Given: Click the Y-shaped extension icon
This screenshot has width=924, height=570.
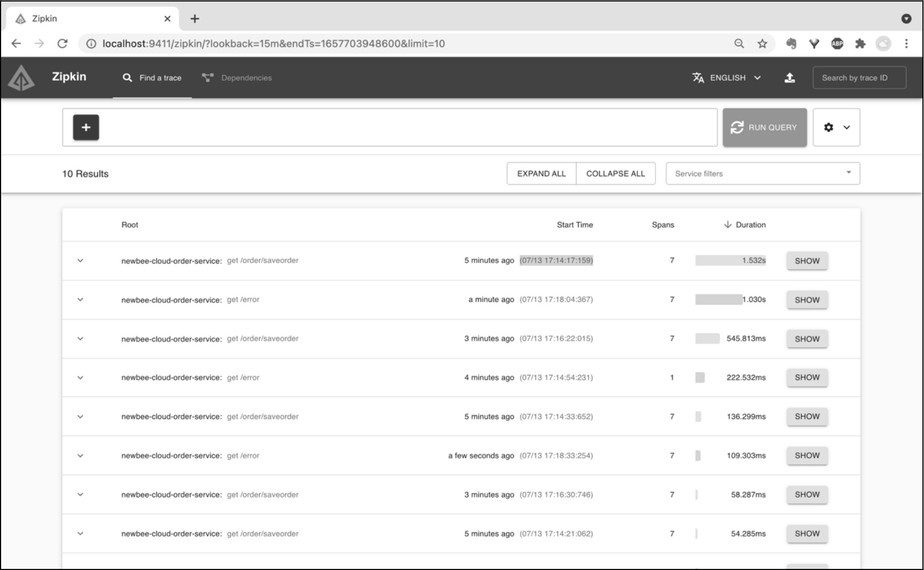Looking at the screenshot, I should click(814, 43).
